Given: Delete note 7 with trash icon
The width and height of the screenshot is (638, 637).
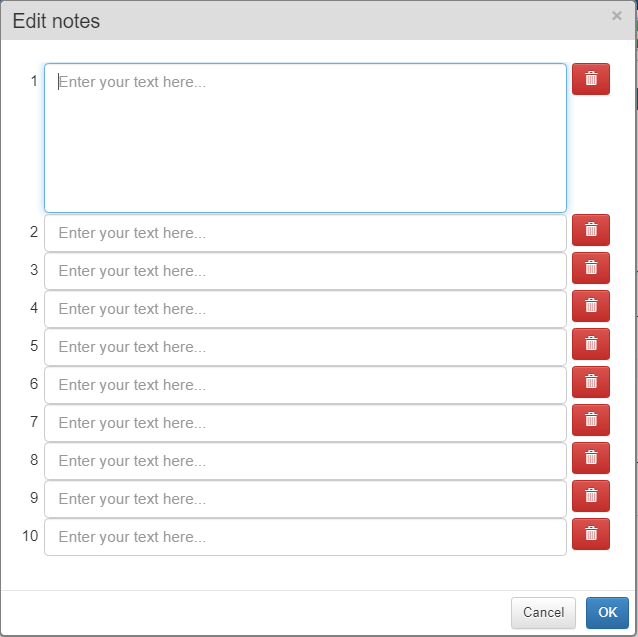Looking at the screenshot, I should point(590,420).
